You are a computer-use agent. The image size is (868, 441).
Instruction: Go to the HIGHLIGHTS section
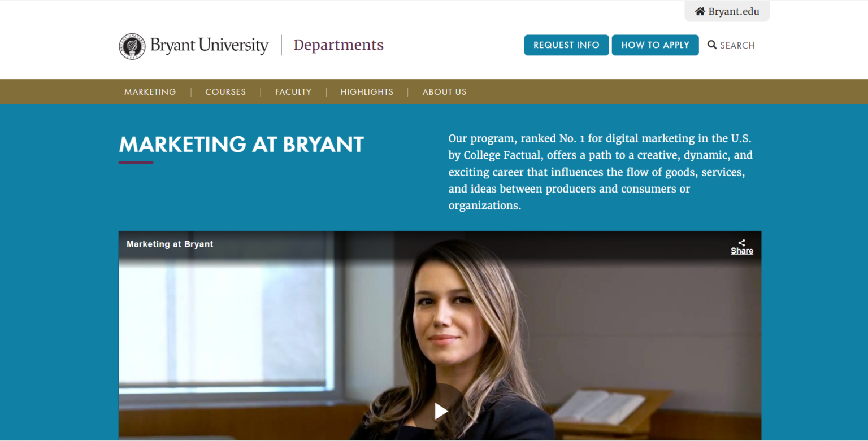point(367,91)
